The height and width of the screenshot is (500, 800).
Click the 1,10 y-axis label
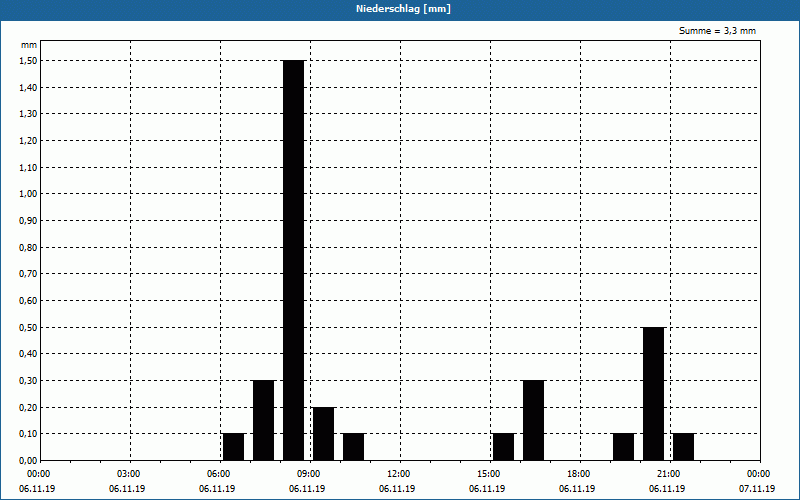click(x=28, y=167)
